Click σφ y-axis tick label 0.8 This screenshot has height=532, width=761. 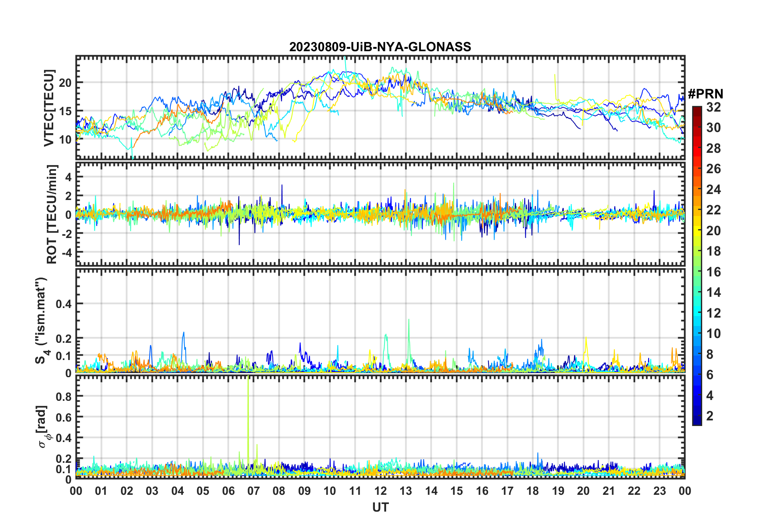64,396
